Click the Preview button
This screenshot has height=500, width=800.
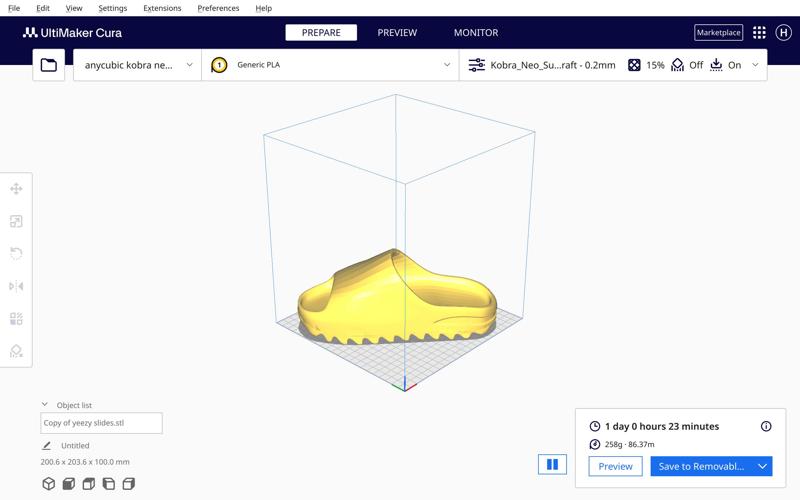(x=615, y=466)
